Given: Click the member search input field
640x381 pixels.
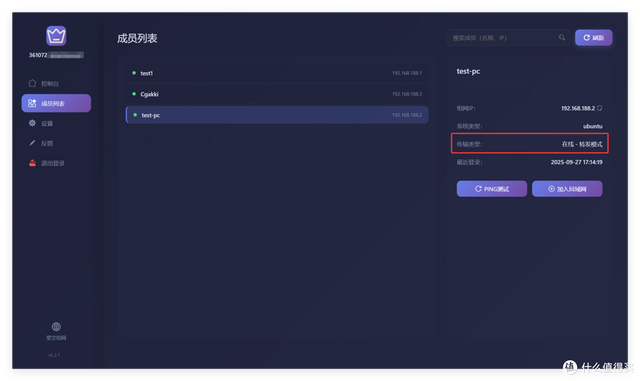Looking at the screenshot, I should tap(507, 38).
